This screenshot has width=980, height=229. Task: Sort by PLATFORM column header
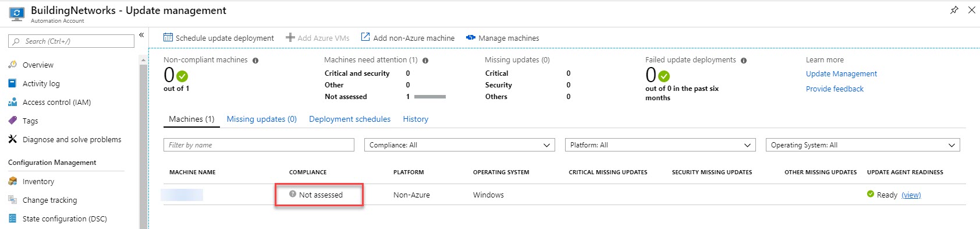click(409, 172)
